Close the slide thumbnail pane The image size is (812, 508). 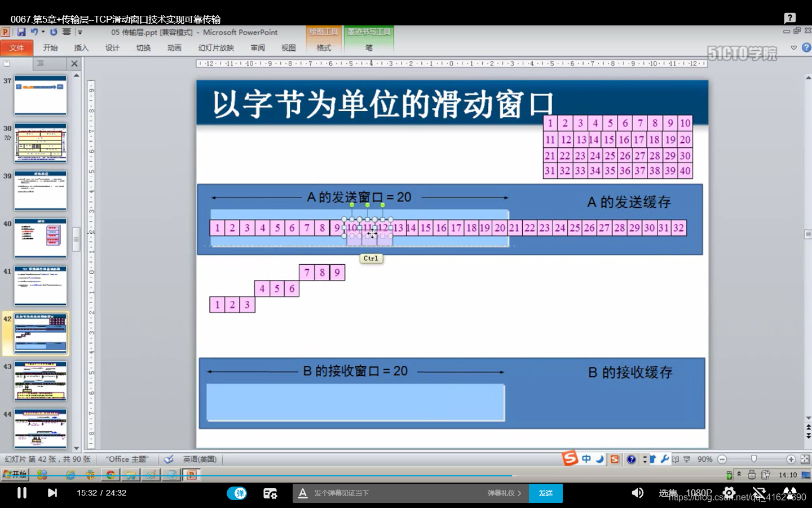coord(74,64)
